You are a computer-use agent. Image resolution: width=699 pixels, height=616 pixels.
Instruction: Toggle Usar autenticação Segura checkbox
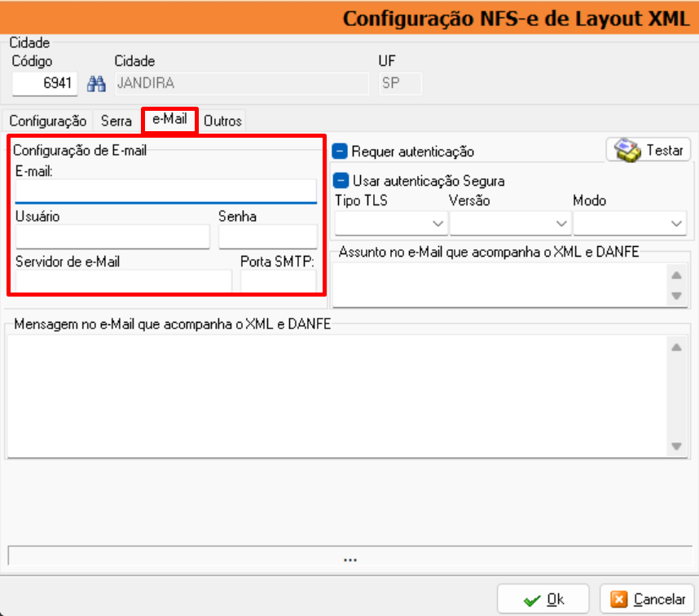click(341, 181)
